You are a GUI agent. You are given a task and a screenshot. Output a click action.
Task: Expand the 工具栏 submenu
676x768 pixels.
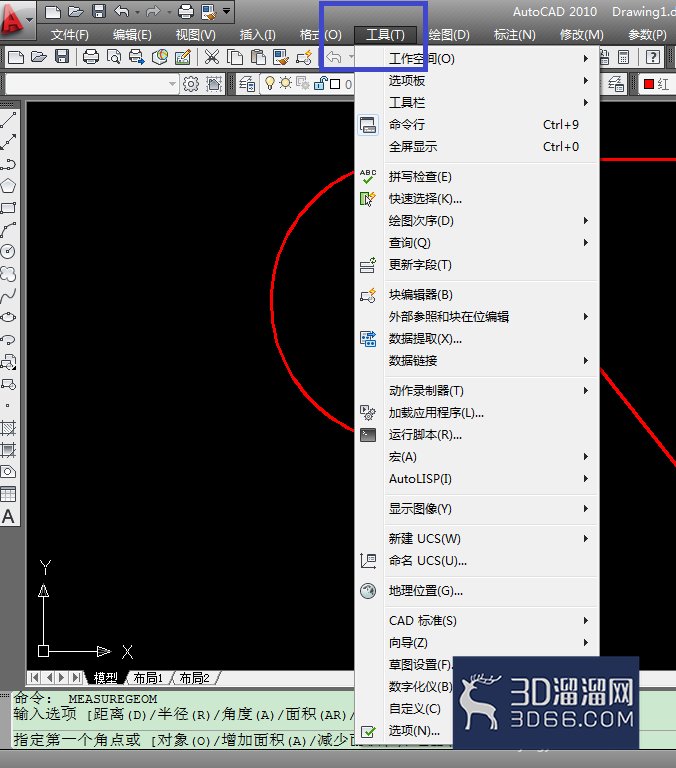point(477,103)
